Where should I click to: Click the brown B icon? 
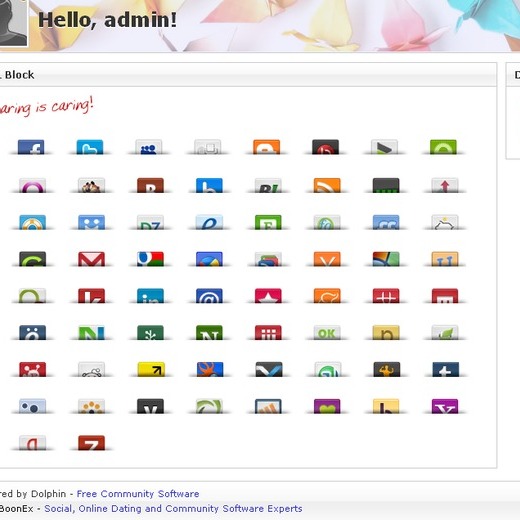[150, 185]
